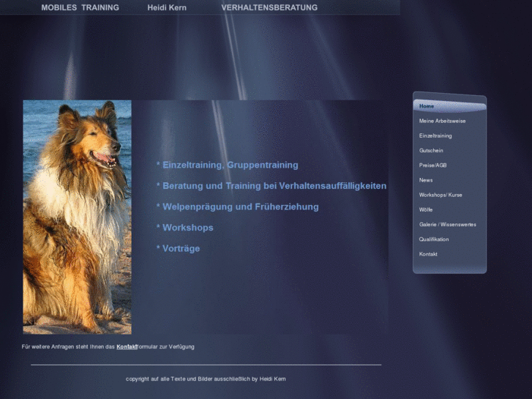Click the Workshops bullet text

pyautogui.click(x=184, y=228)
